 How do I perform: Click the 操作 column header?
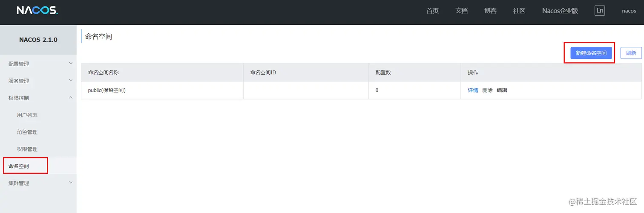(x=551, y=73)
